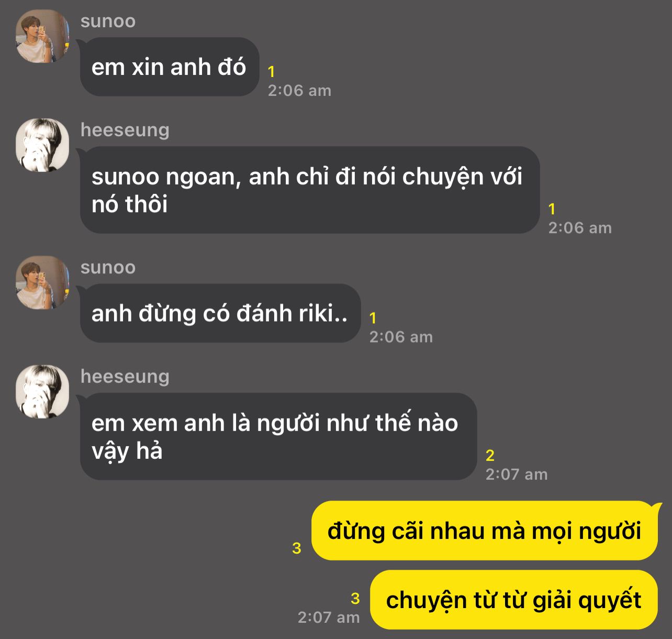
Task: Select the 'anh đừng có đánh riki..' bubble
Action: [220, 313]
